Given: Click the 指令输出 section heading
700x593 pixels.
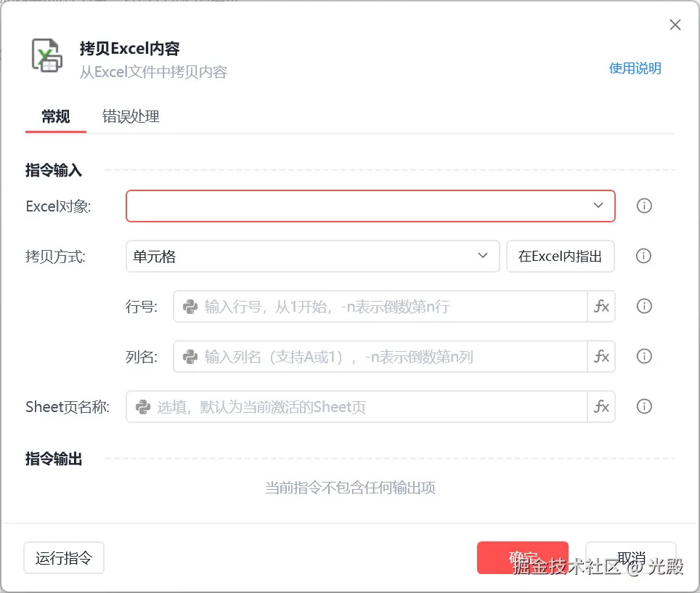Looking at the screenshot, I should pos(54,459).
